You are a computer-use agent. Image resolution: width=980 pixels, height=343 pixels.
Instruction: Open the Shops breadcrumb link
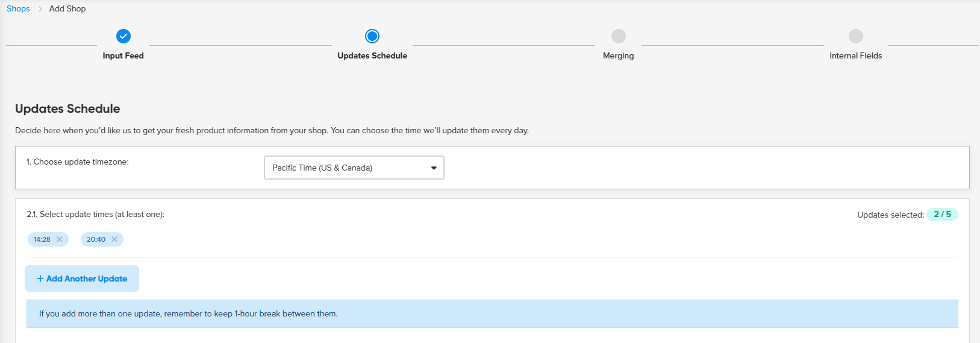pos(18,8)
